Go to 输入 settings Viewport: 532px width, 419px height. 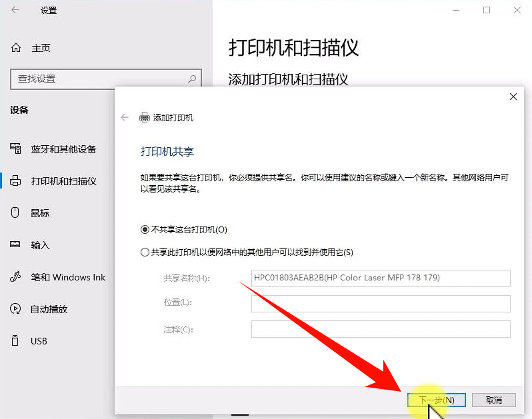[x=40, y=244]
